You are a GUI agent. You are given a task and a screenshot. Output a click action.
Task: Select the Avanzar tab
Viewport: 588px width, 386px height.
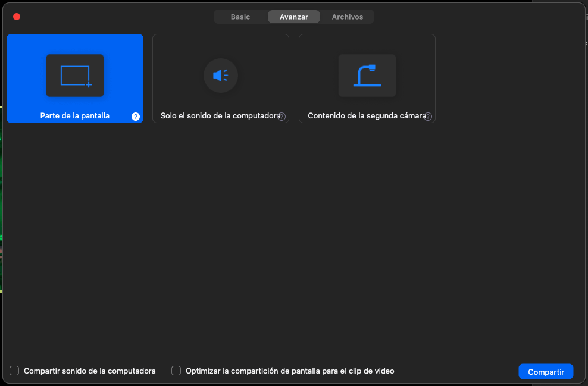(294, 17)
